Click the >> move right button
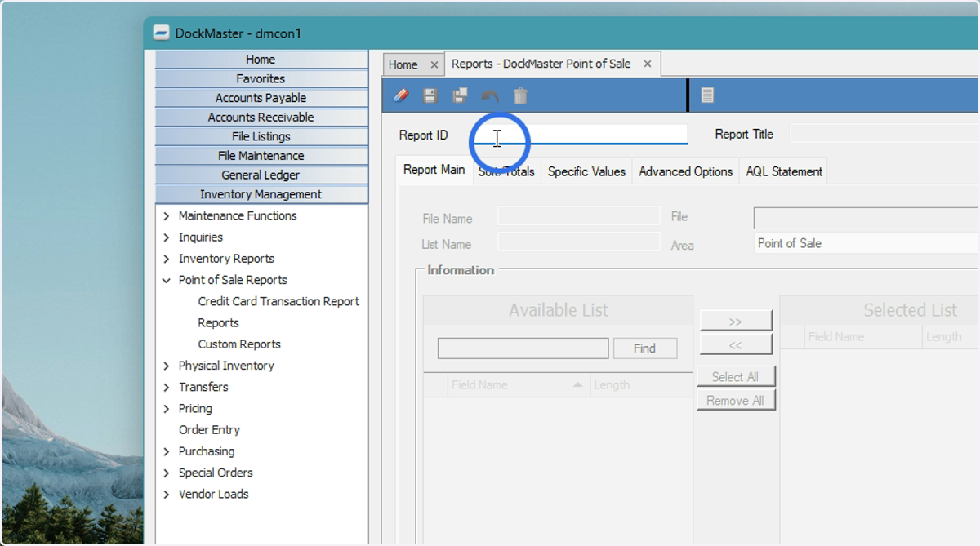This screenshot has height=546, width=980. (x=735, y=321)
